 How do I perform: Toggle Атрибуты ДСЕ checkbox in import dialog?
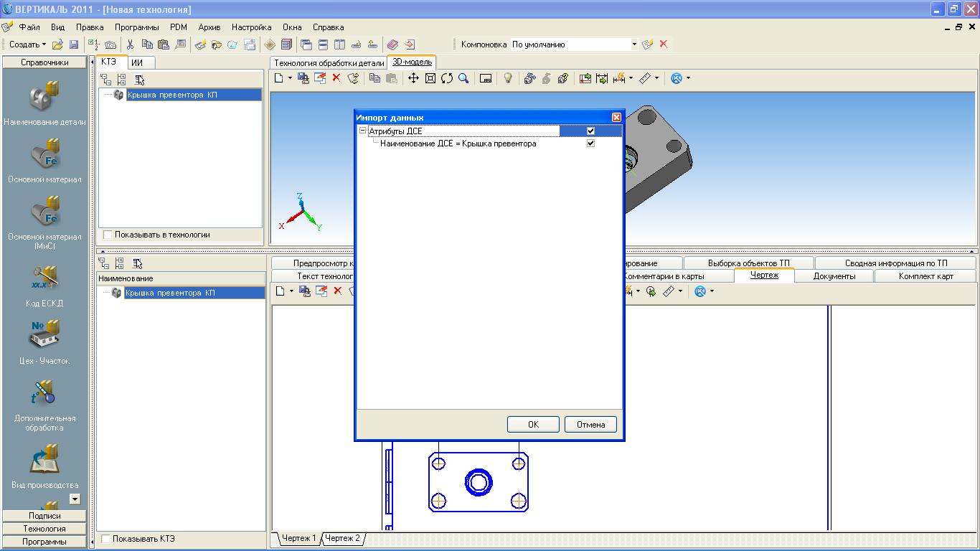[590, 131]
